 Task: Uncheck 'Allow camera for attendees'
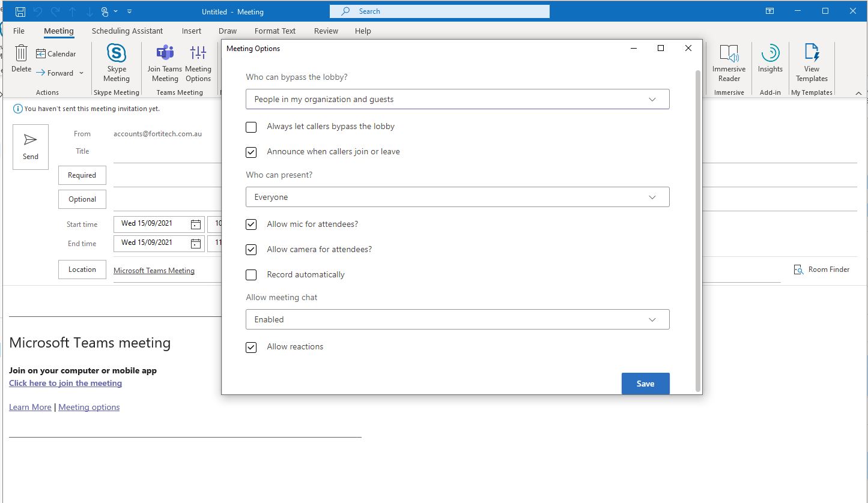click(x=251, y=250)
